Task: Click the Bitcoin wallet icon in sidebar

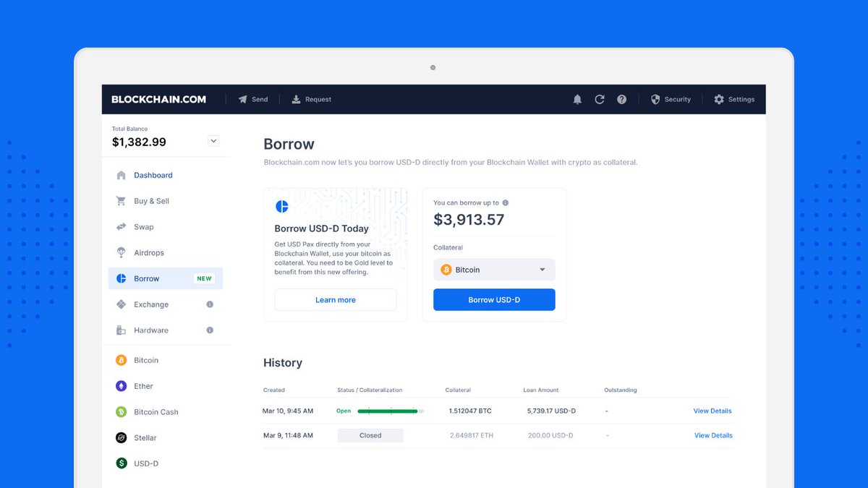Action: click(121, 360)
